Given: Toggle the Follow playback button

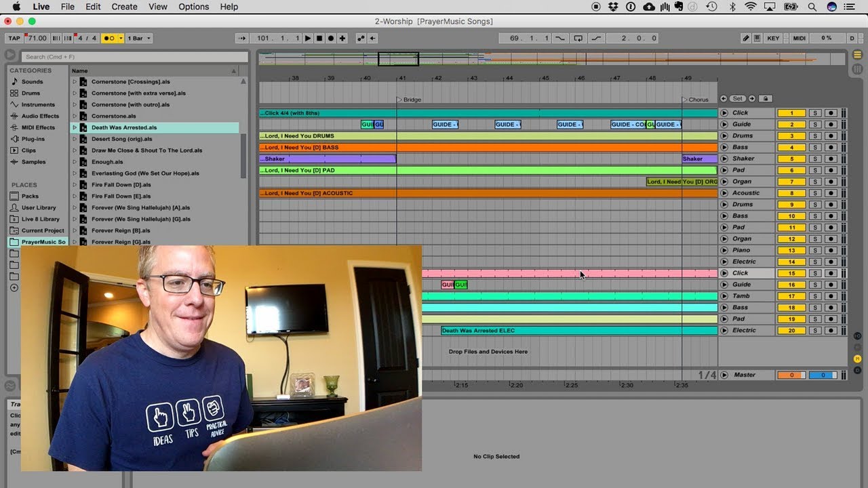Looking at the screenshot, I should tap(243, 39).
